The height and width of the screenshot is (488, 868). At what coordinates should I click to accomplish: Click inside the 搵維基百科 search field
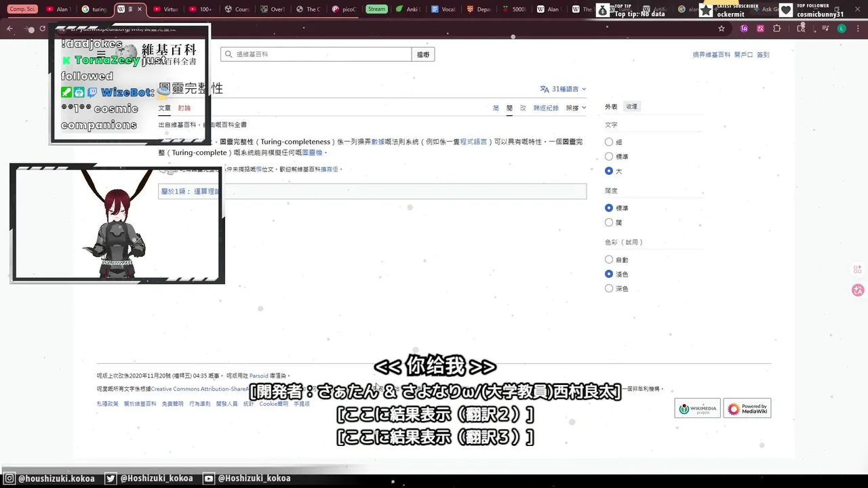coord(316,54)
